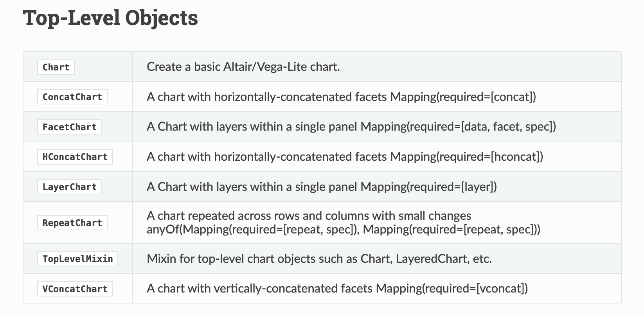Click FacetChart description with data, facet, spec

tap(351, 127)
